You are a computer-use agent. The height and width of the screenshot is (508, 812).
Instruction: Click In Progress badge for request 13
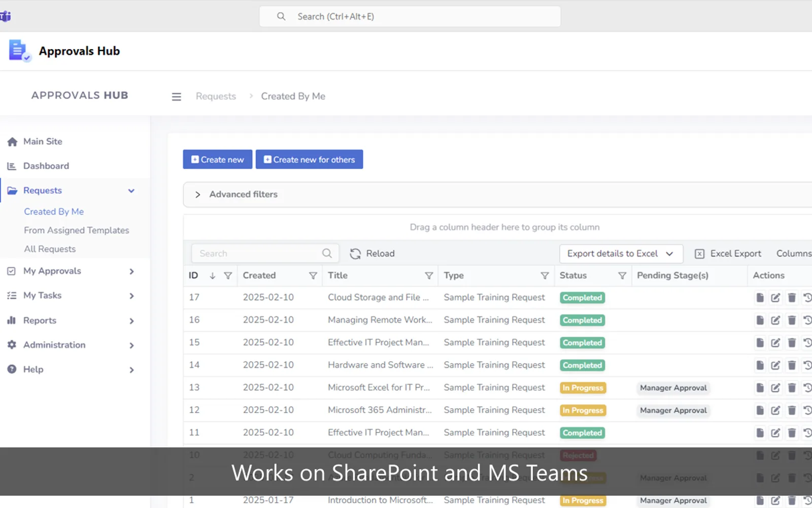583,388
